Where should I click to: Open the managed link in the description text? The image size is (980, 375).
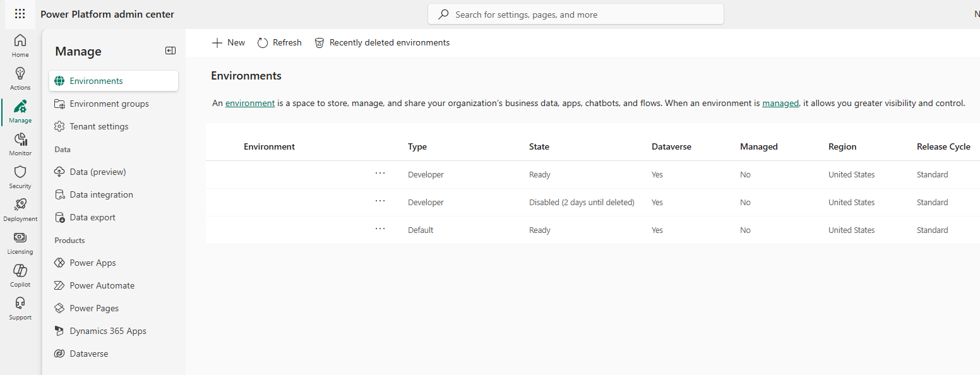(x=780, y=103)
